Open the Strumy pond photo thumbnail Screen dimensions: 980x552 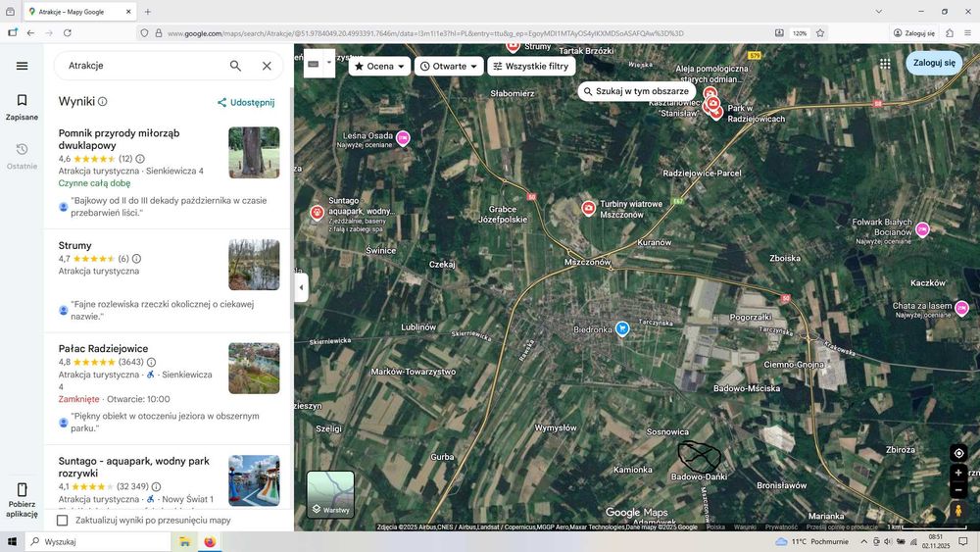[254, 265]
